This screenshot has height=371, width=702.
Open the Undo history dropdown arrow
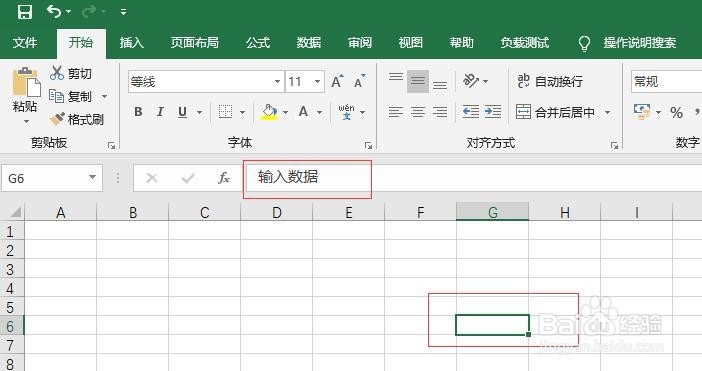coord(68,12)
